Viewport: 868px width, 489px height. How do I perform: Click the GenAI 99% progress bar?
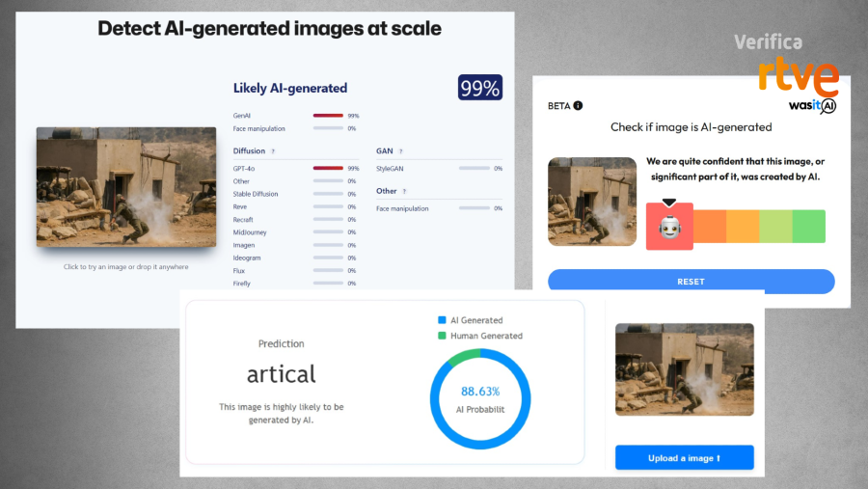click(328, 115)
